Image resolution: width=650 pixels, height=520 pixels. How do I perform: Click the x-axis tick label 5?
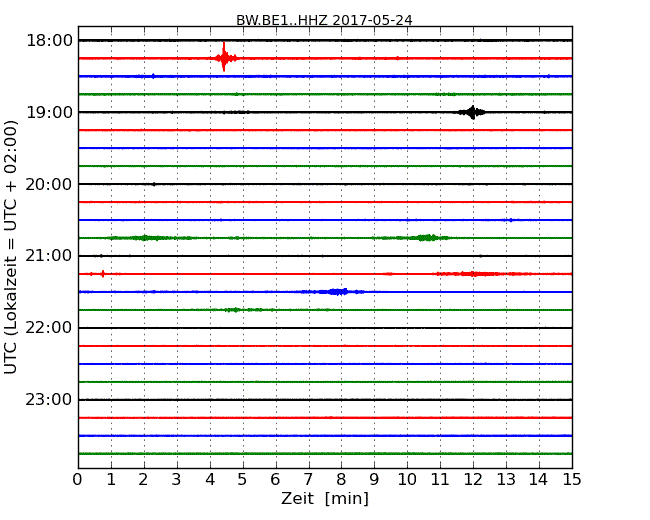point(242,479)
